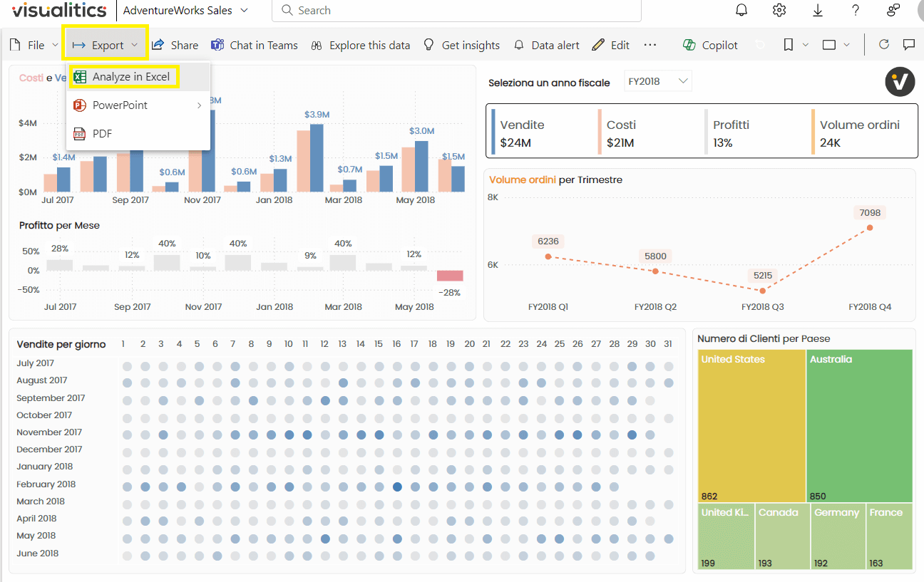This screenshot has height=582, width=924.
Task: Open the settings gear icon
Action: [x=779, y=10]
